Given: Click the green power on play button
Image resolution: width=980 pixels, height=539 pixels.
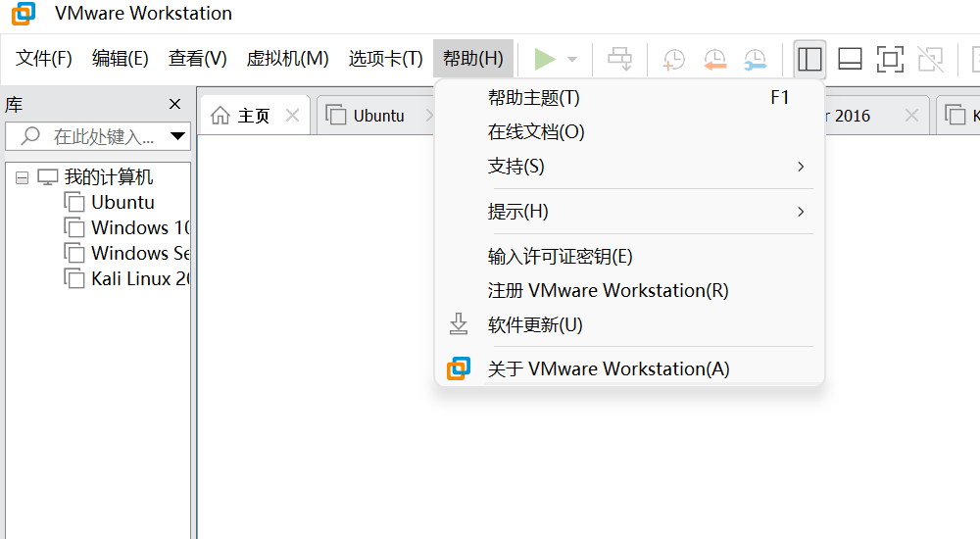Looking at the screenshot, I should coord(545,60).
